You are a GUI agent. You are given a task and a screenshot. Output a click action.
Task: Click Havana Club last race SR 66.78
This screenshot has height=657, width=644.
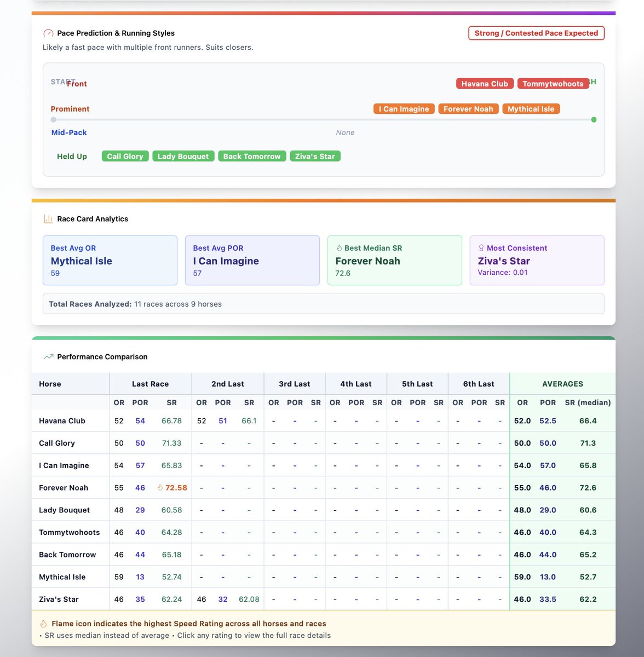[171, 421]
